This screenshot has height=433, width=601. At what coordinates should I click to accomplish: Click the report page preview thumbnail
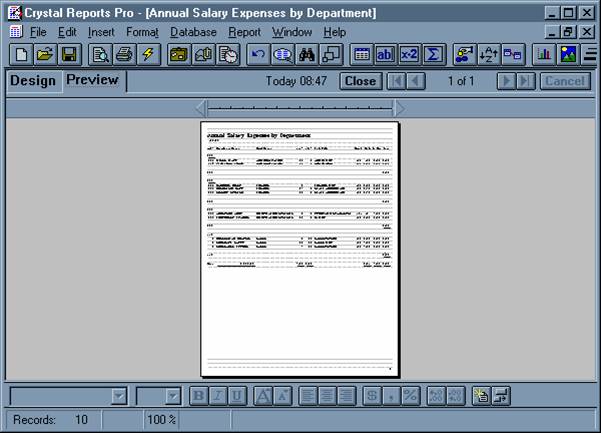click(300, 249)
